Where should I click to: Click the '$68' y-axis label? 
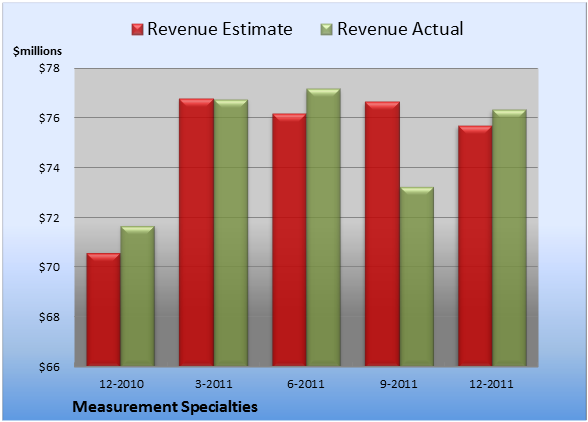pyautogui.click(x=49, y=317)
